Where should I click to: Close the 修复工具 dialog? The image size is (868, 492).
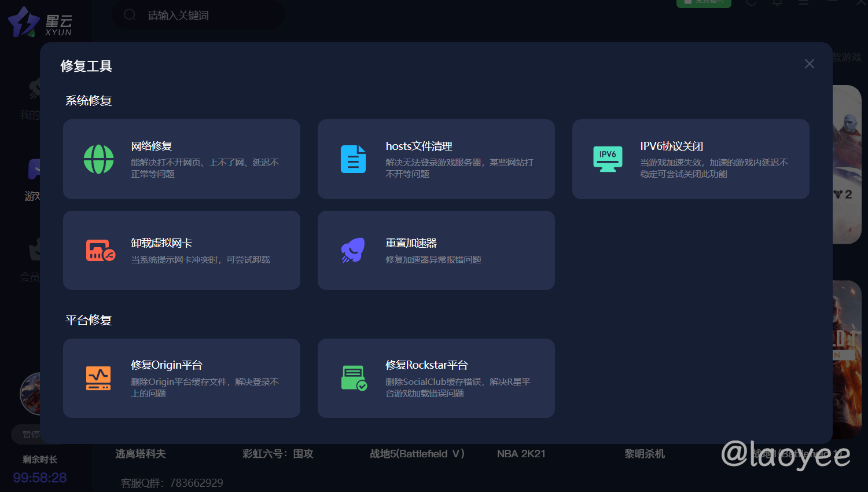809,64
